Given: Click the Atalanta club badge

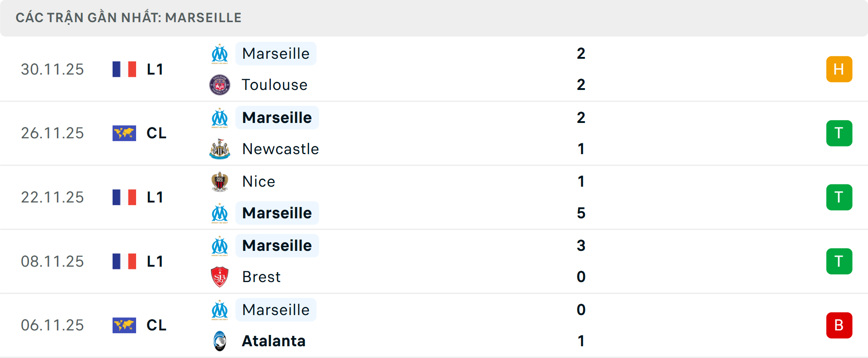Looking at the screenshot, I should pos(220,341).
